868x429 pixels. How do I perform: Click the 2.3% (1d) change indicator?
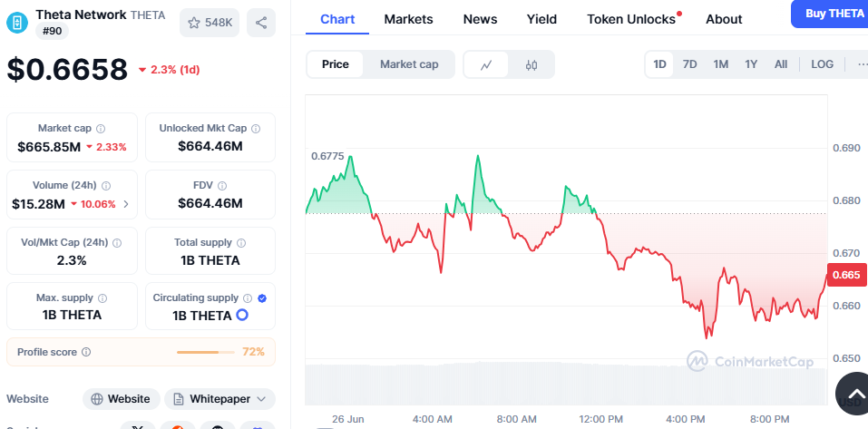(170, 70)
